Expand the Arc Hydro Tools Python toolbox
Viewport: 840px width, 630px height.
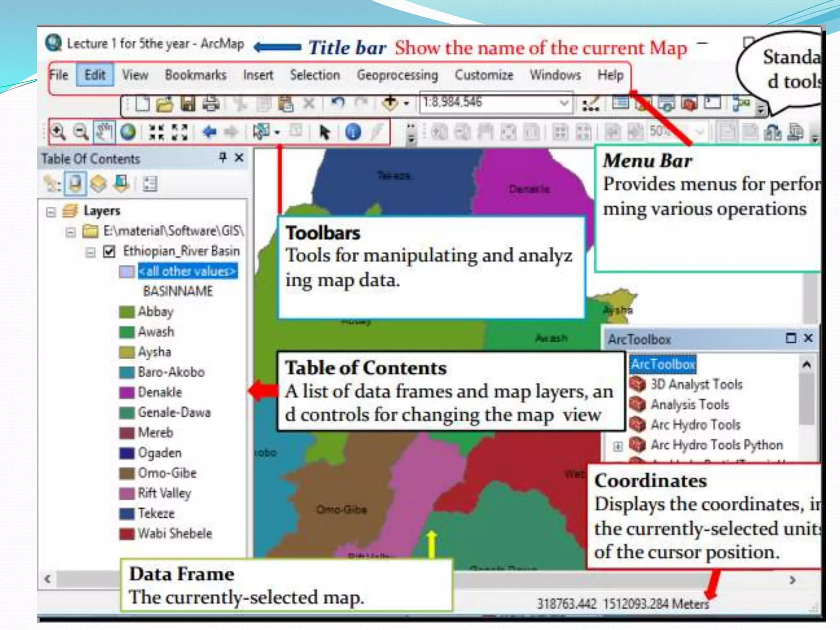618,446
